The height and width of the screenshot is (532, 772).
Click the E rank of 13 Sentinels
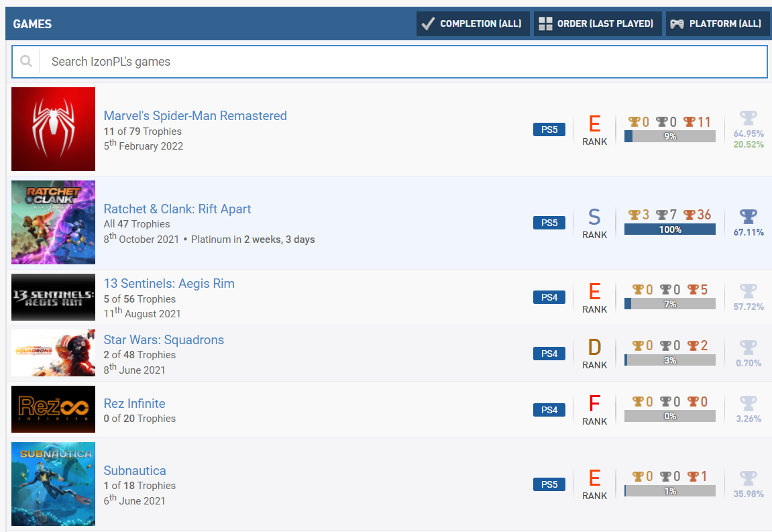(x=594, y=297)
